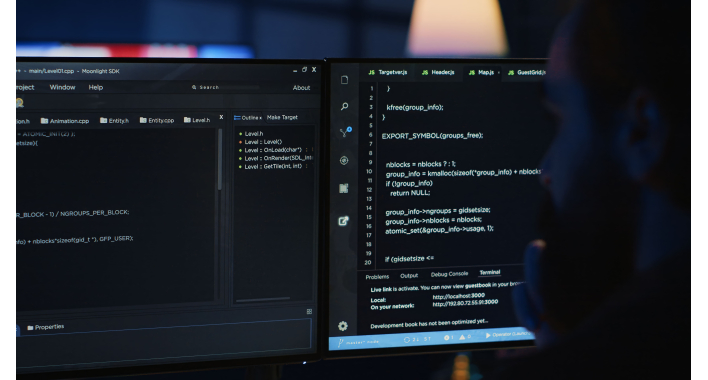Focus the Search field in Moonlight SDK
708x380 pixels.
(226, 87)
